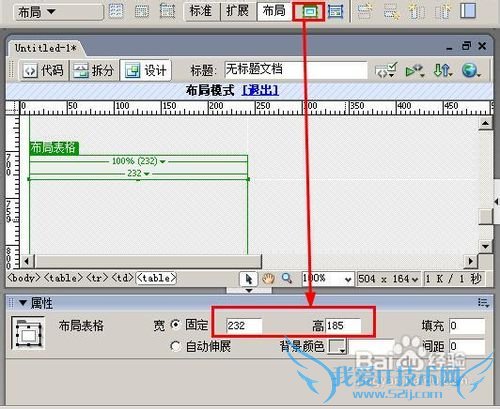Select the green 布局表格 tab label
500x409 pixels.
(54, 148)
